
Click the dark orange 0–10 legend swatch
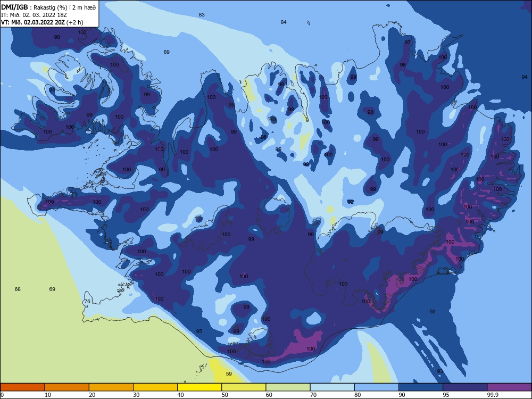(22, 387)
